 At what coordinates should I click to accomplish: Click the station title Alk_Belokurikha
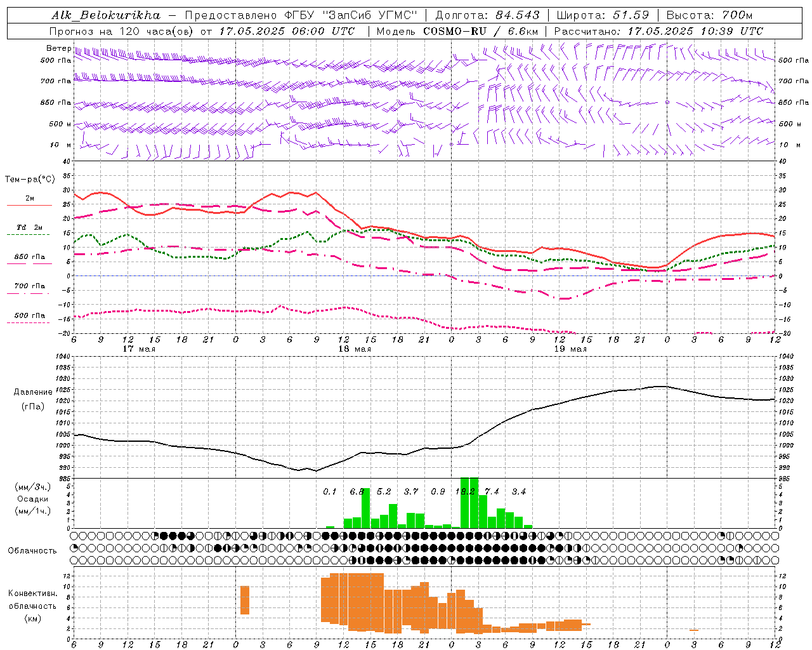coord(106,15)
